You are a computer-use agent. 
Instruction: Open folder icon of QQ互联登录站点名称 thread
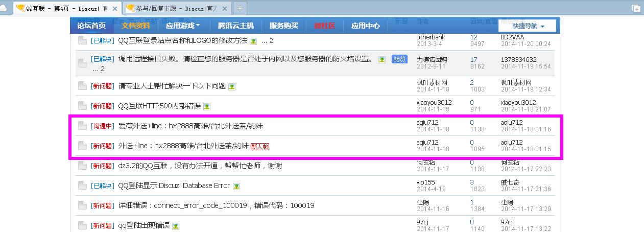click(x=82, y=40)
